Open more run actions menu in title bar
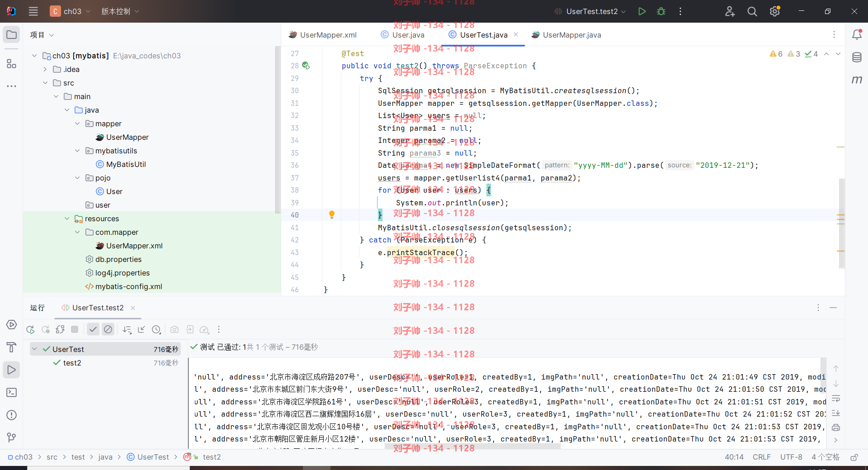The image size is (868, 470). pyautogui.click(x=680, y=11)
